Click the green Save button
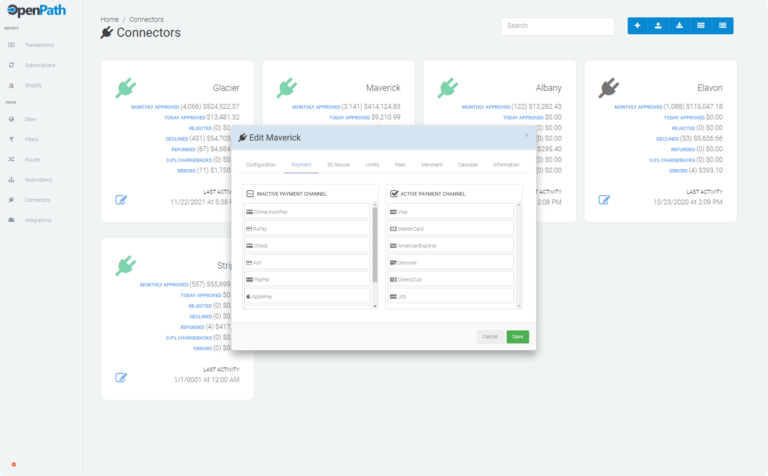 pyautogui.click(x=517, y=336)
